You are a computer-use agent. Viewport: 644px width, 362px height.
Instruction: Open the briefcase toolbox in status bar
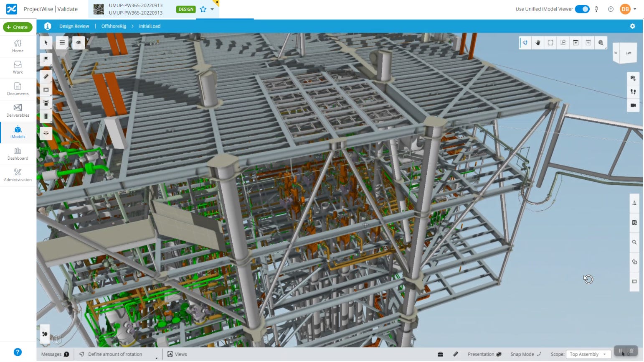pos(440,354)
